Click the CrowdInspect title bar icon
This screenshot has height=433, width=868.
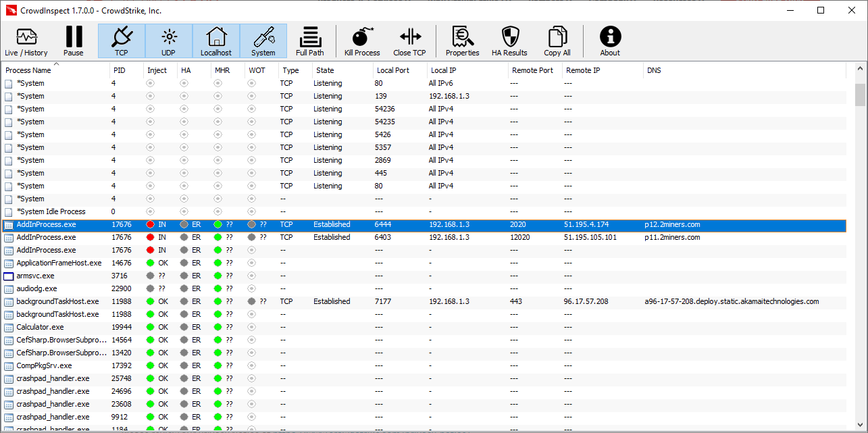[x=11, y=10]
